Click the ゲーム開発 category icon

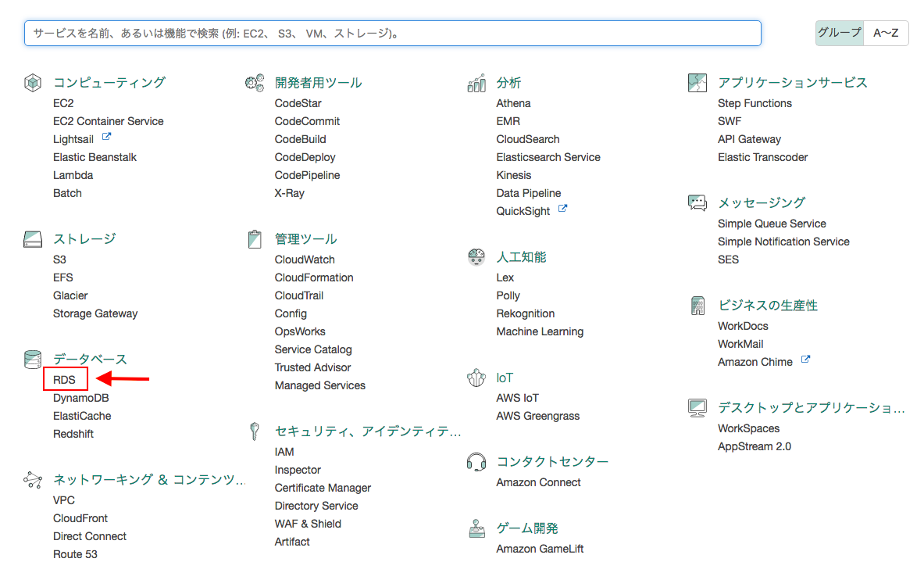476,528
